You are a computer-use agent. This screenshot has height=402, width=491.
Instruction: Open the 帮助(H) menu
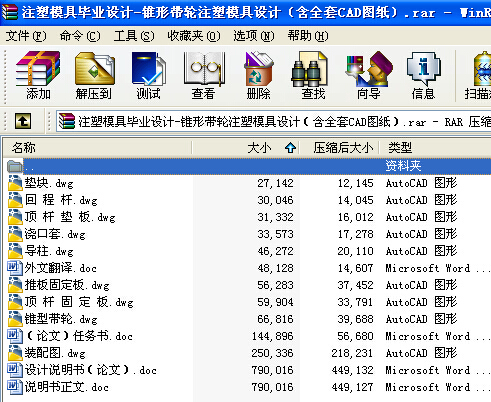308,36
